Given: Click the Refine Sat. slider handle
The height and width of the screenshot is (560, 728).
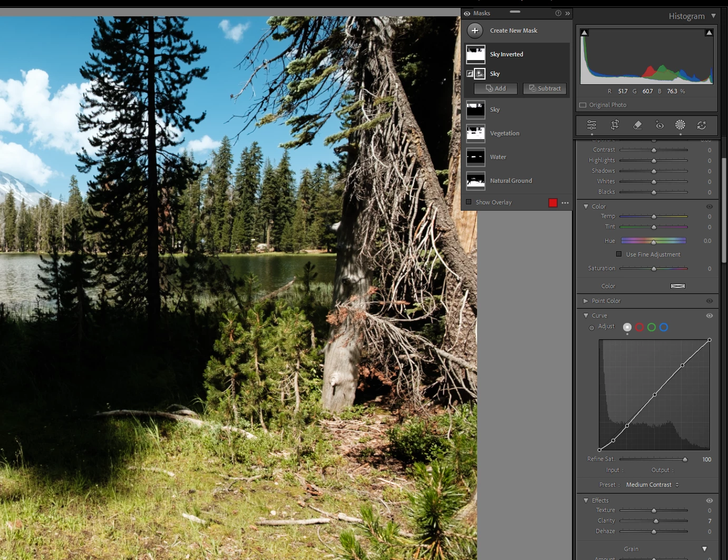Looking at the screenshot, I should [685, 459].
